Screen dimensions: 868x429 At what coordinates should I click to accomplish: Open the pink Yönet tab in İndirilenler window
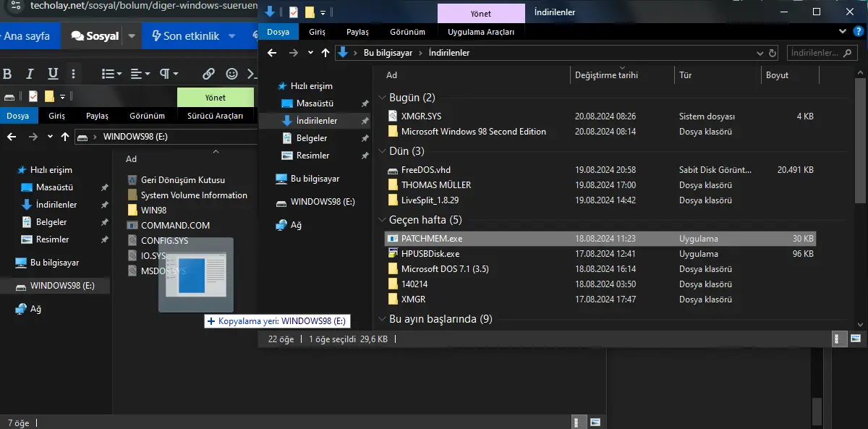pos(481,12)
